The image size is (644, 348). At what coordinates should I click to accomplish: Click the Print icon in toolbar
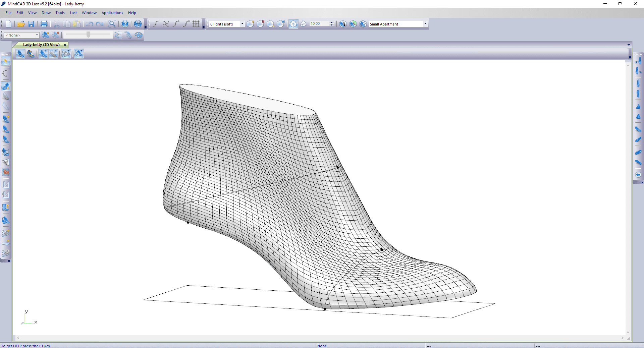(x=44, y=24)
